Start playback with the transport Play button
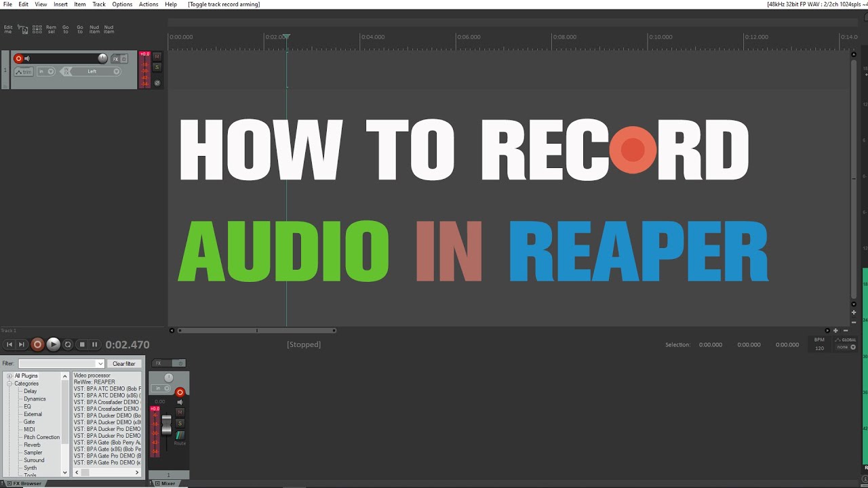Screen dimensions: 868x488 (x=54, y=345)
